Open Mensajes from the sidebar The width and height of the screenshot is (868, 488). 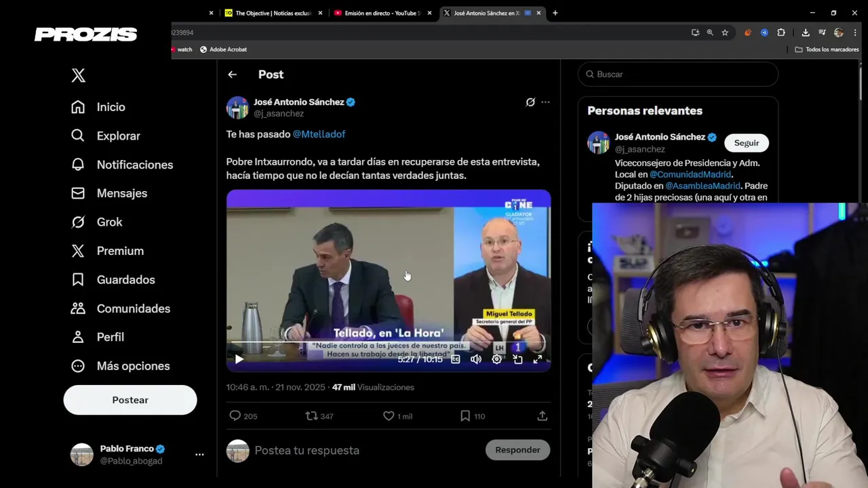tap(109, 193)
